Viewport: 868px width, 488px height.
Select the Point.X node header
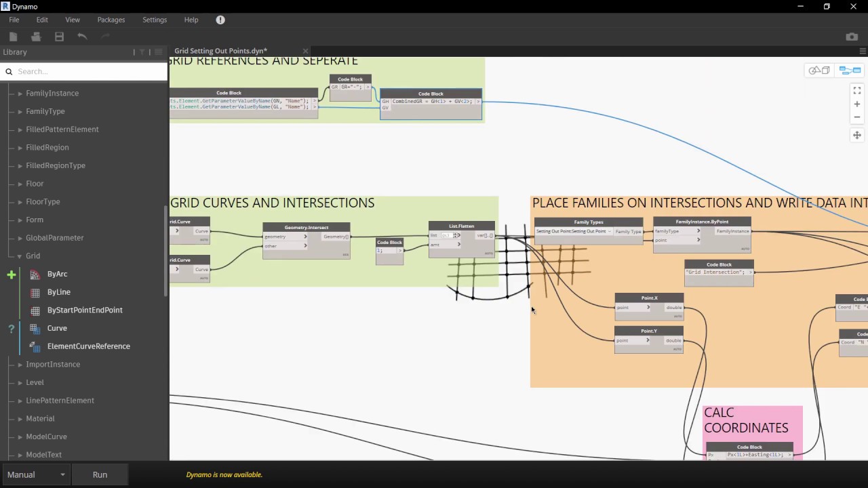pos(649,298)
